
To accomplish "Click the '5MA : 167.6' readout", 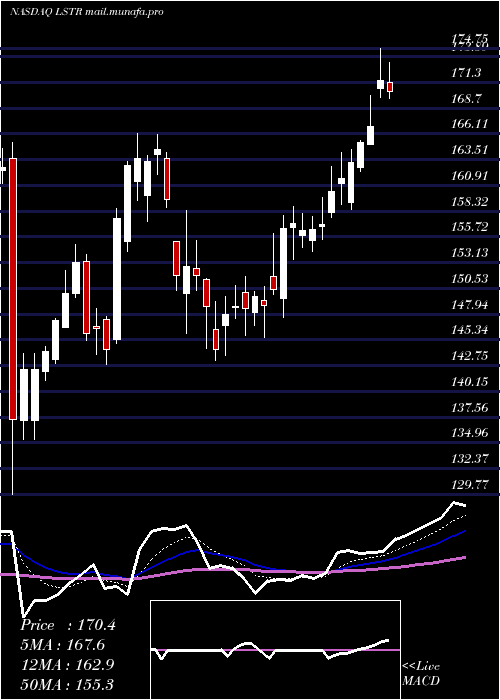I will (62, 645).
